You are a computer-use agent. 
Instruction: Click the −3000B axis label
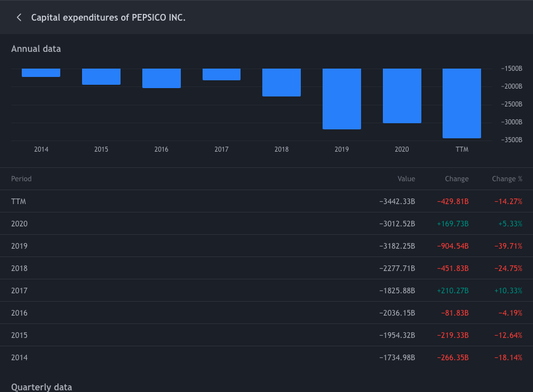(x=512, y=122)
